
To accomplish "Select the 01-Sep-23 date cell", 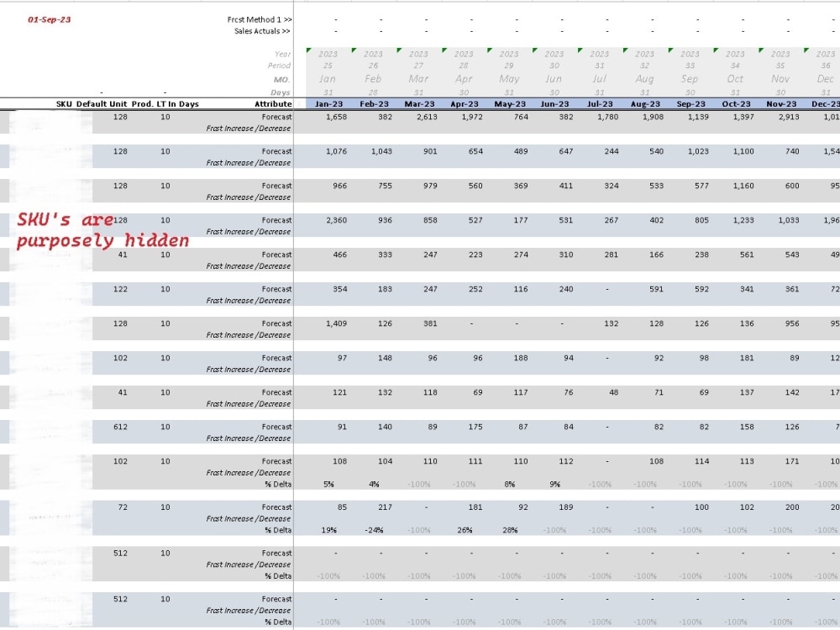I will click(x=50, y=20).
